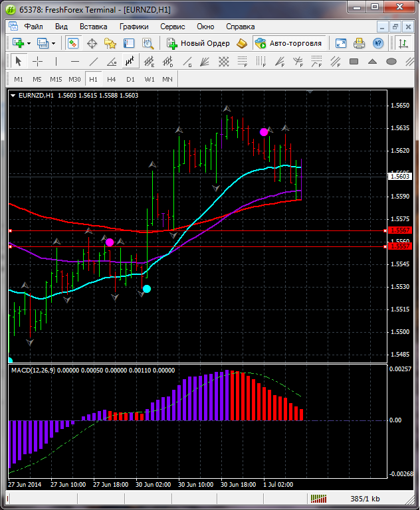This screenshot has height=510, width=420.
Task: Open the Help question-mark icon
Action: click(x=378, y=43)
